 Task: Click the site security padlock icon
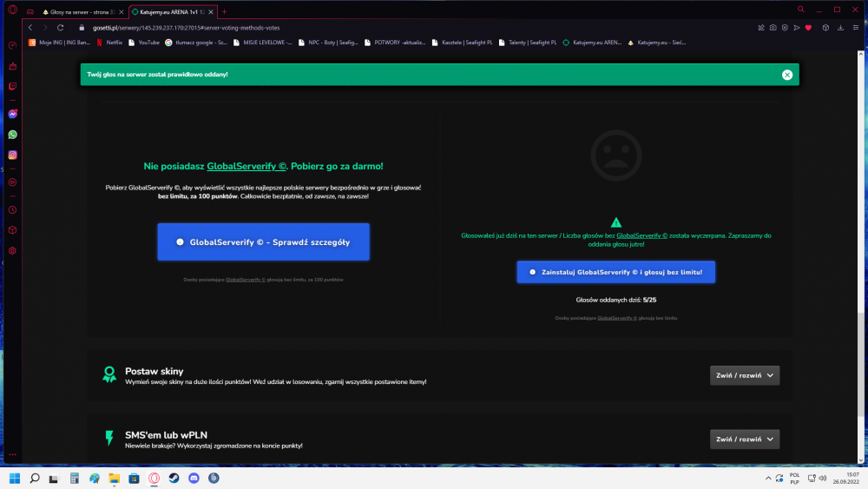coord(82,28)
